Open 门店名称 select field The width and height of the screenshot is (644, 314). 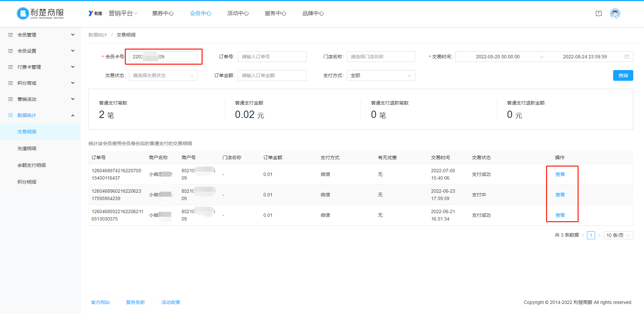click(x=381, y=57)
